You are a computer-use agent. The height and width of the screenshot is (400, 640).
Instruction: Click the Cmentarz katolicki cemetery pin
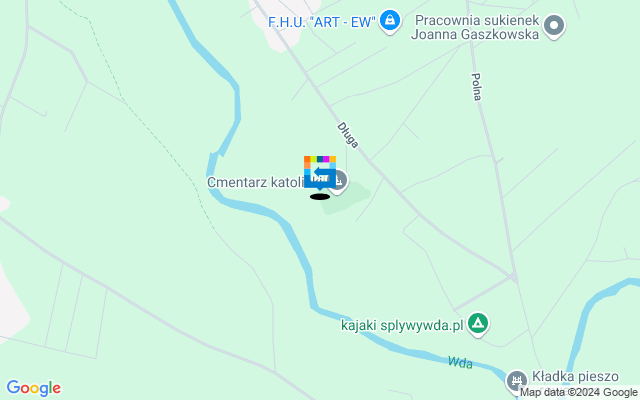pyautogui.click(x=340, y=182)
